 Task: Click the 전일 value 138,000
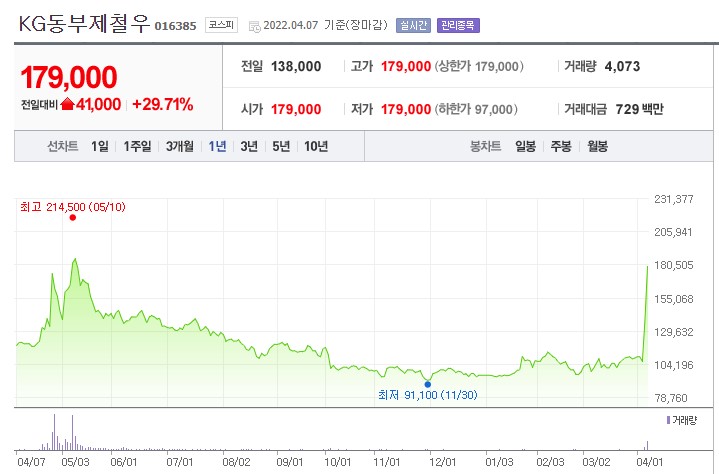[296, 66]
